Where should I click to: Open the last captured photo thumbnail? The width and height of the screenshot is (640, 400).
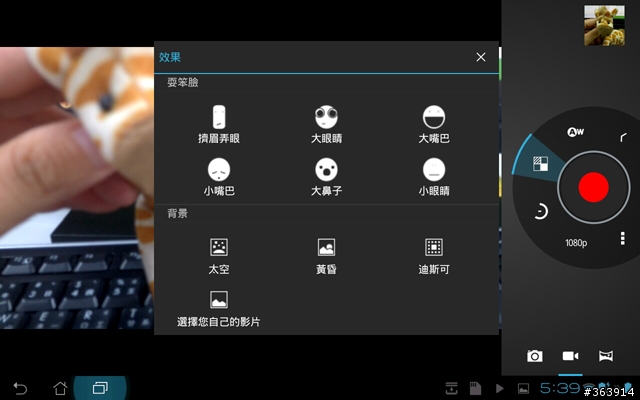(x=604, y=25)
